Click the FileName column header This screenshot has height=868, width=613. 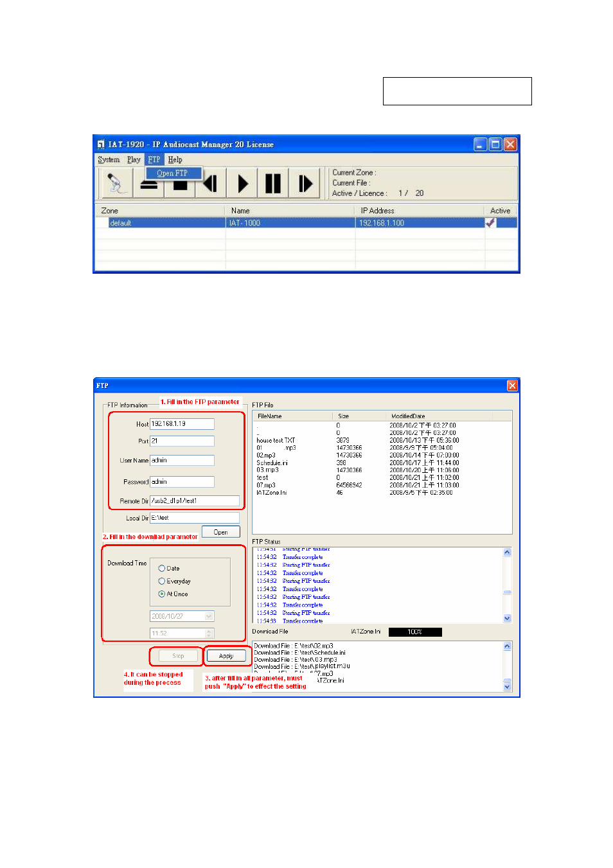(293, 416)
